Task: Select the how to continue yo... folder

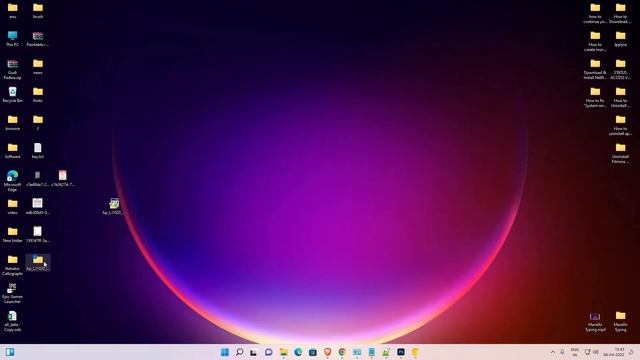Action: [595, 13]
